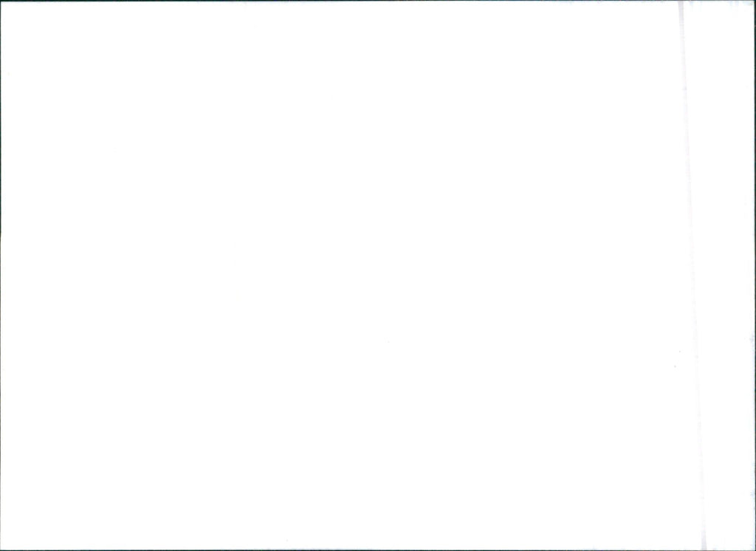Click the faint vertical gray streak
756x551 pixels.
tap(693, 275)
